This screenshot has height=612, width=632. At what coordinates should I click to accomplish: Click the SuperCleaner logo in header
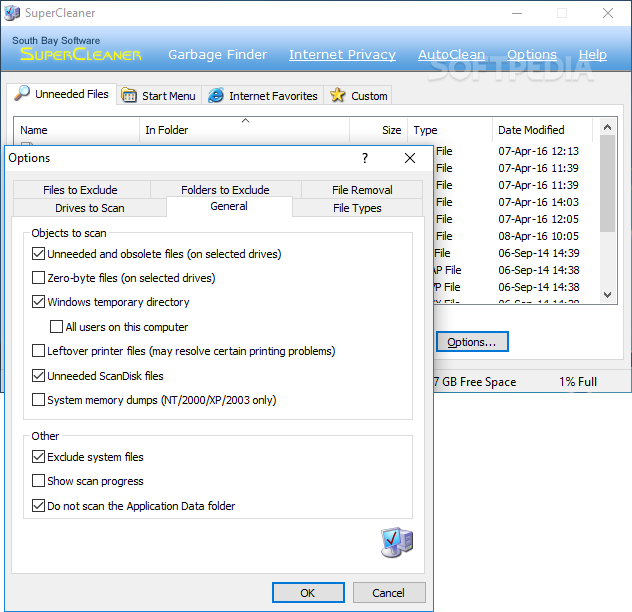tap(81, 54)
